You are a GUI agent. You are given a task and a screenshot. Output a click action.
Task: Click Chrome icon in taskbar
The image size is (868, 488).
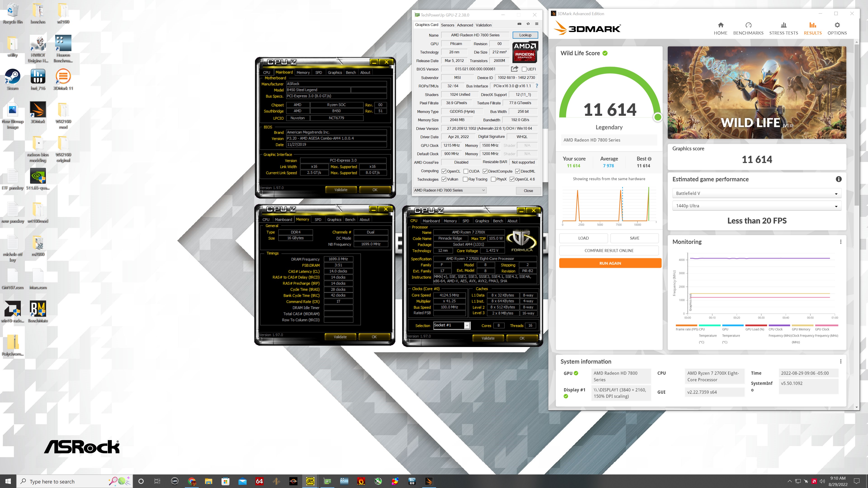[x=192, y=481]
